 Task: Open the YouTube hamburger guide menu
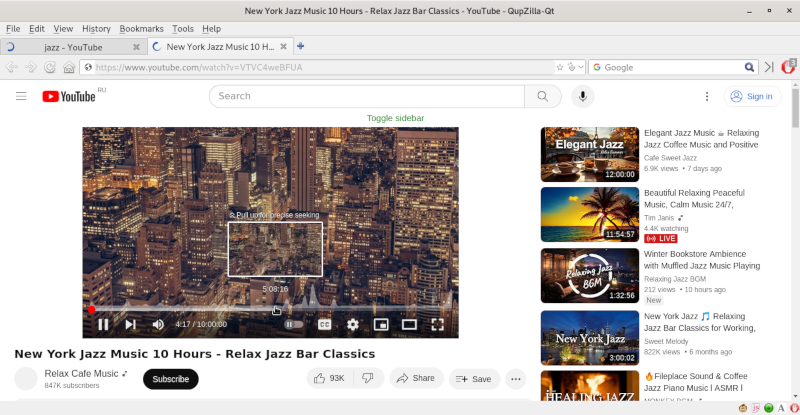pos(21,96)
